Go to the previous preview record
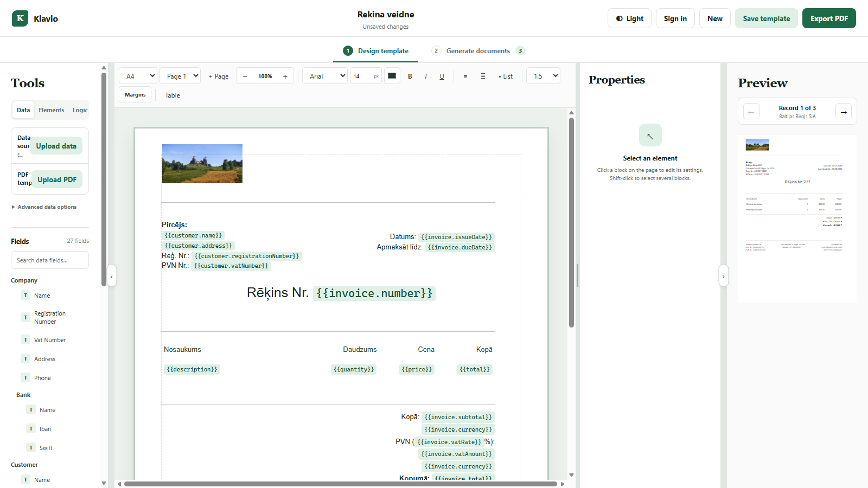 click(x=751, y=112)
